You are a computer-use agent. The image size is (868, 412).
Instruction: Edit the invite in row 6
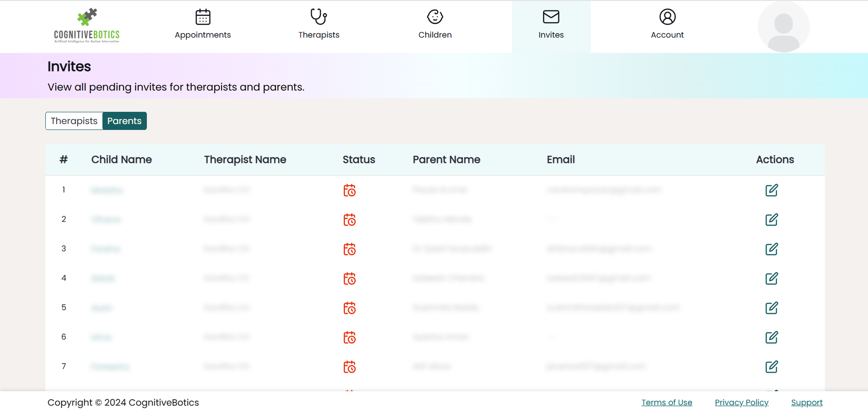[x=771, y=337]
